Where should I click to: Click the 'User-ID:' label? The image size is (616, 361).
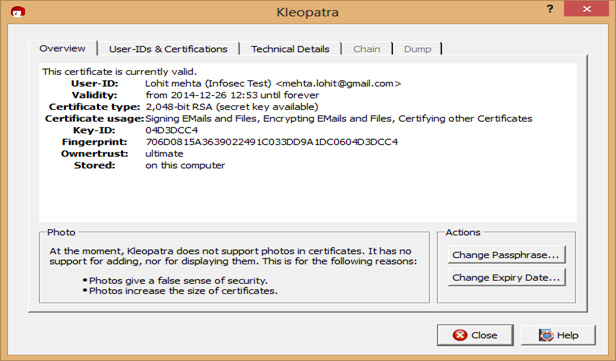(94, 84)
